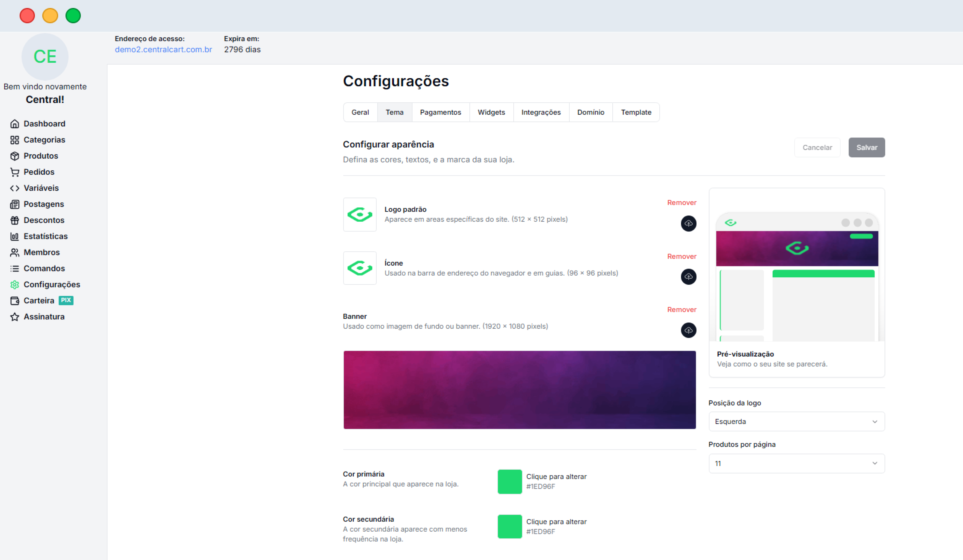Click the Configurar aparência heading
963x560 pixels.
(x=388, y=144)
